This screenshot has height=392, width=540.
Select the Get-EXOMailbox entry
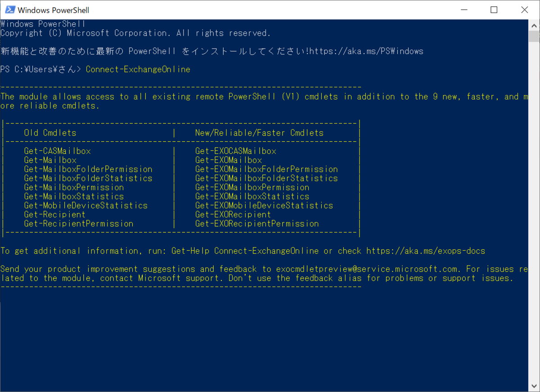coord(228,160)
